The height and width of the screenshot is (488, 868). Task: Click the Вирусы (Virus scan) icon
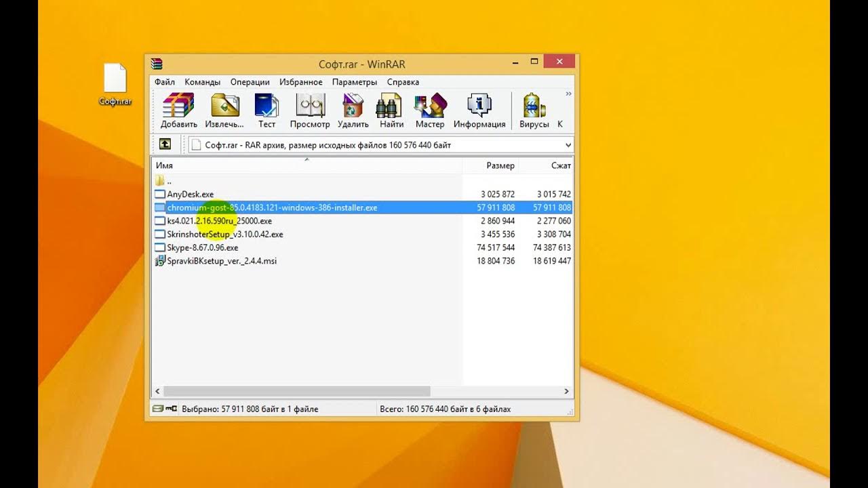point(534,111)
